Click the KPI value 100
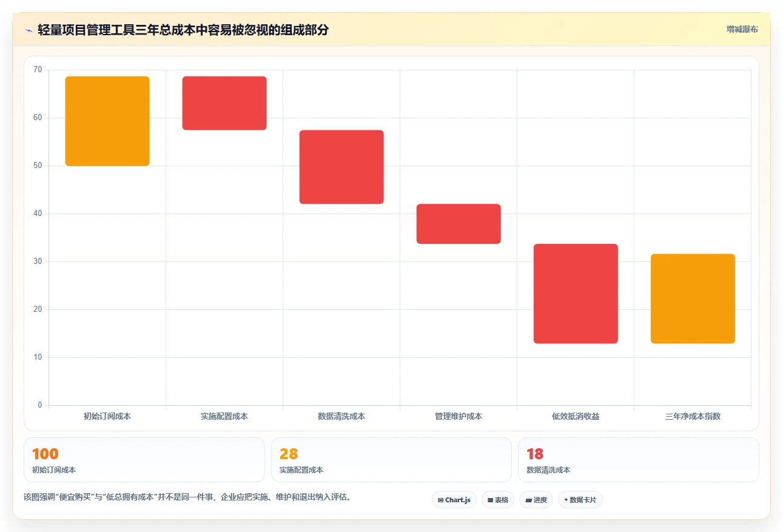The image size is (783, 532). pos(45,454)
